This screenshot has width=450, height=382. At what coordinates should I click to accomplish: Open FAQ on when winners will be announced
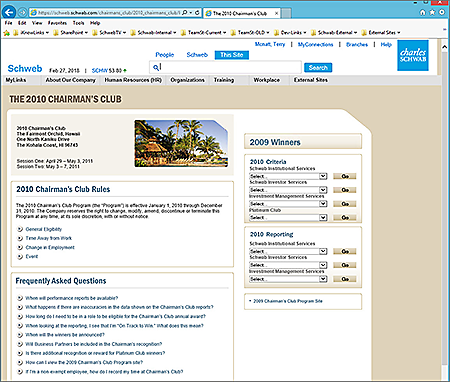(x=65, y=335)
